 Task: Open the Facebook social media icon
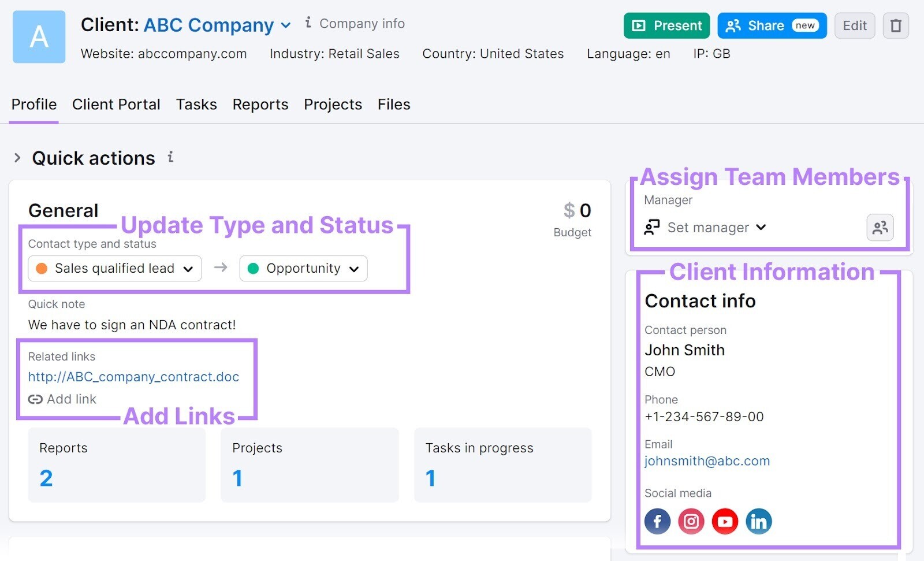(x=657, y=522)
